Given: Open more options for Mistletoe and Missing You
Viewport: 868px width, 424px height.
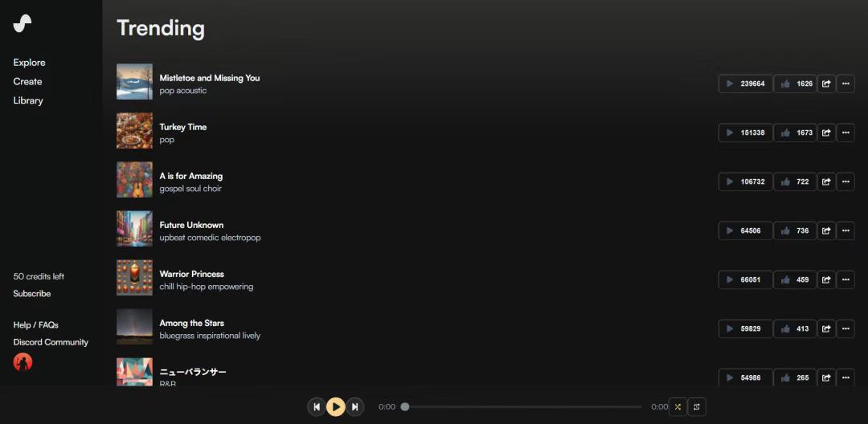Looking at the screenshot, I should pyautogui.click(x=845, y=84).
